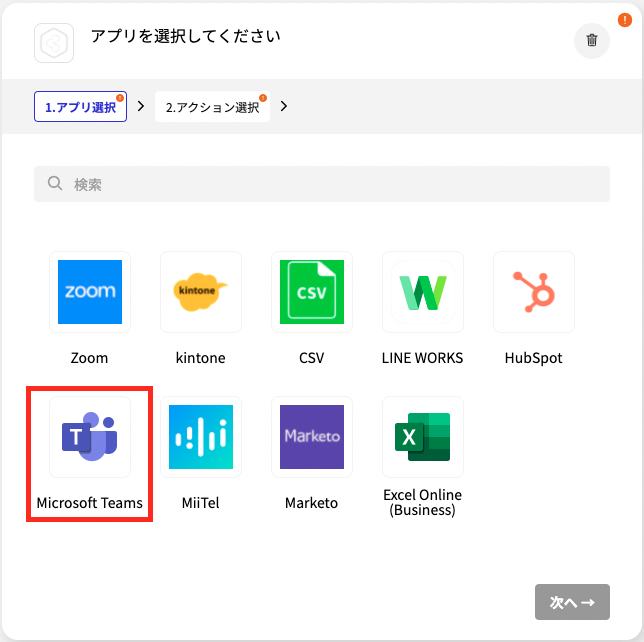644x642 pixels.
Task: Click the 次へ next button
Action: pos(572,602)
